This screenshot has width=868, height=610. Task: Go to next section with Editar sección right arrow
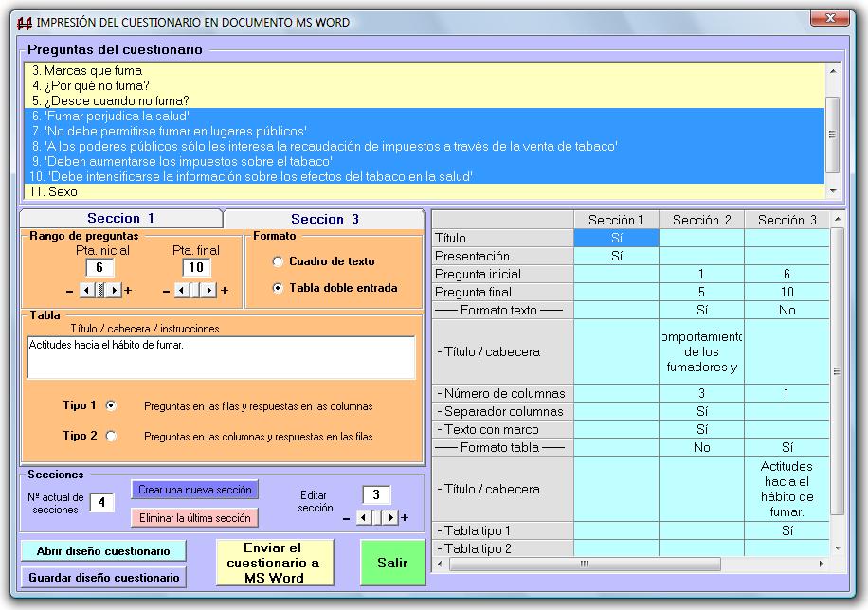[x=390, y=517]
